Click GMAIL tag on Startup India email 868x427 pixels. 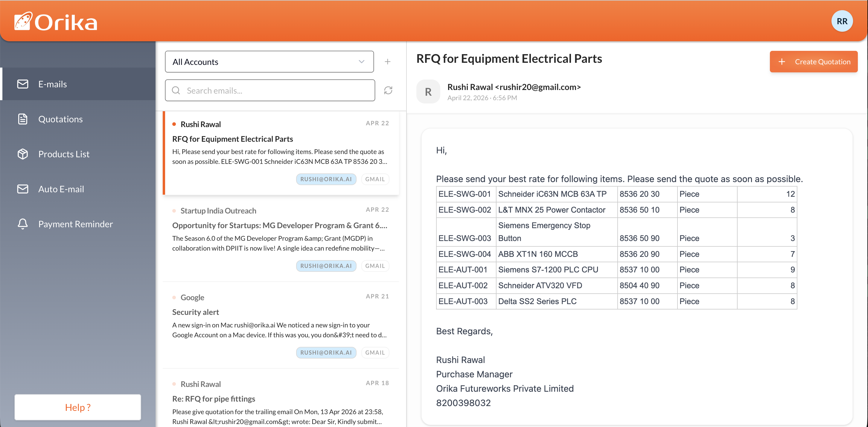point(375,266)
